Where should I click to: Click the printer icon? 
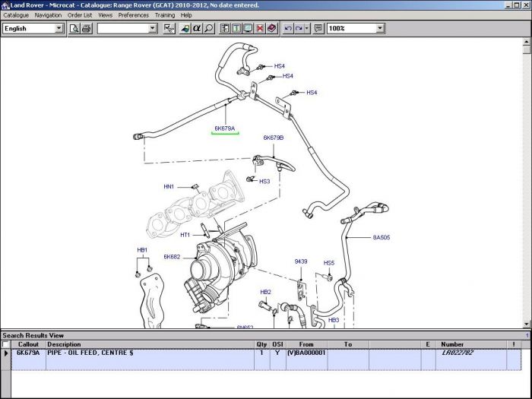[x=86, y=29]
